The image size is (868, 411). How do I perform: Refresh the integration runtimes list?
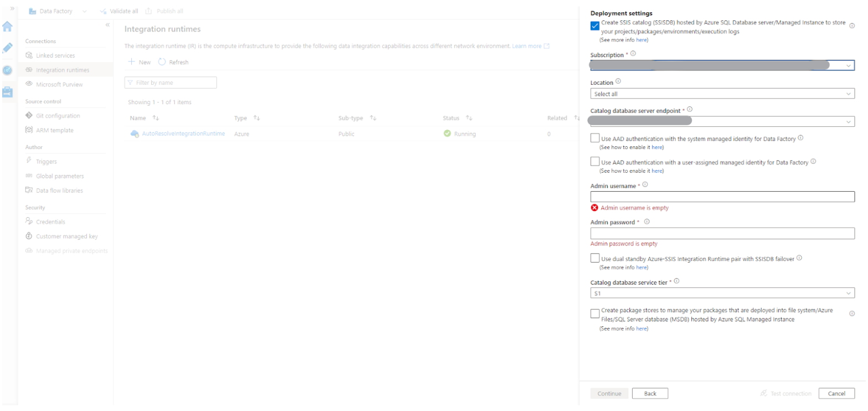(x=173, y=62)
